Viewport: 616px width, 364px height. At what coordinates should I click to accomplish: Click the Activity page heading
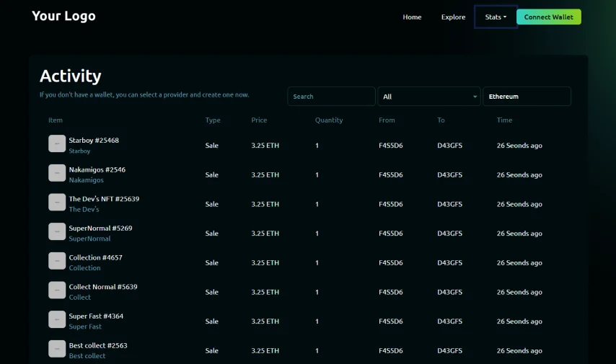click(71, 76)
